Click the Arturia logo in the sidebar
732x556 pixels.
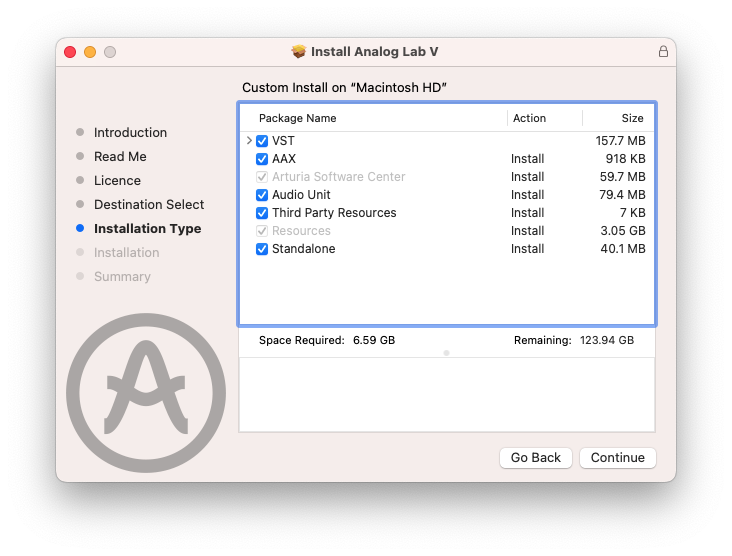coord(146,393)
